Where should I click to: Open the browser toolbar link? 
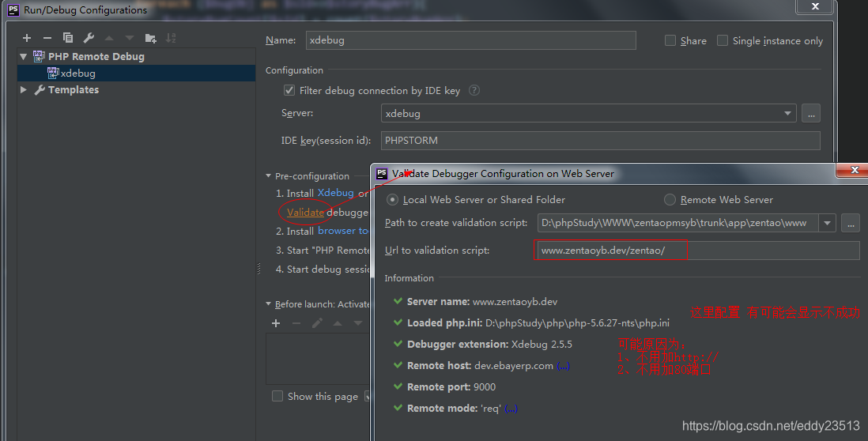(x=342, y=231)
